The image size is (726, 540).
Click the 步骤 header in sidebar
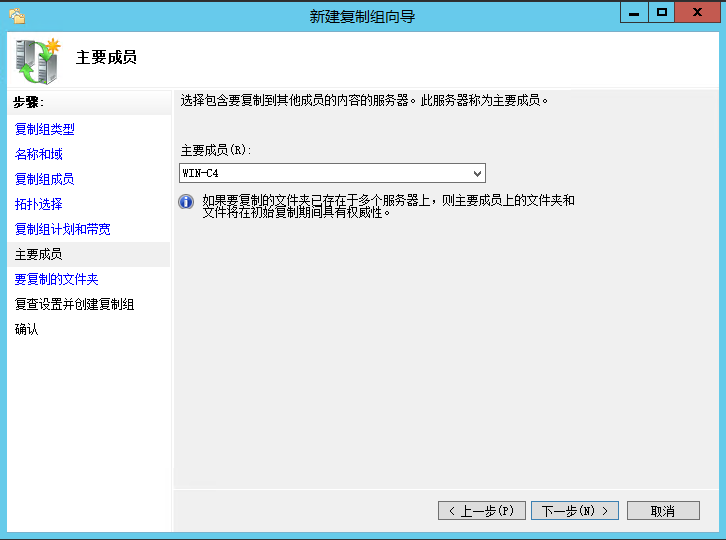click(x=29, y=102)
